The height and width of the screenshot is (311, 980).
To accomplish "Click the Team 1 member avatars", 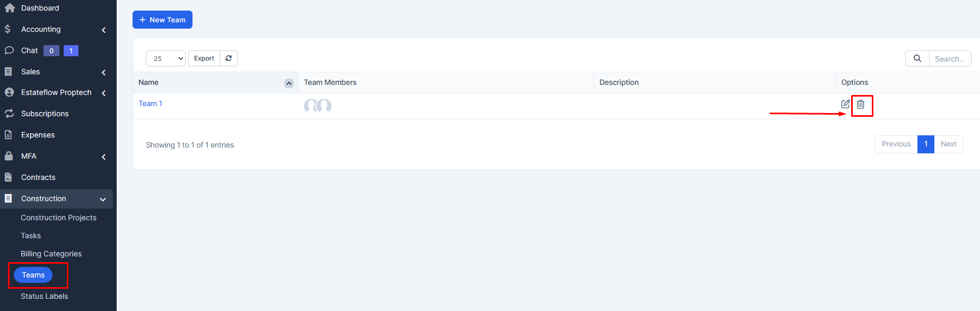I will point(317,106).
